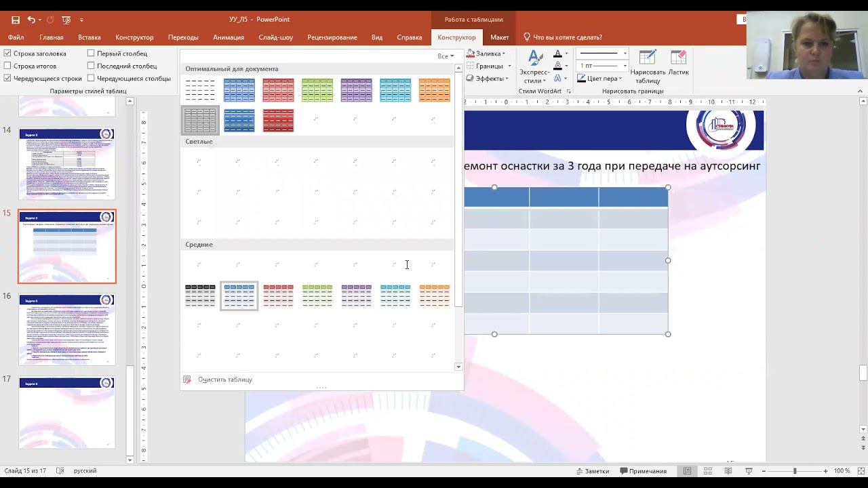Switch to Reading view
Viewport: 868px width, 488px height.
[x=728, y=471]
